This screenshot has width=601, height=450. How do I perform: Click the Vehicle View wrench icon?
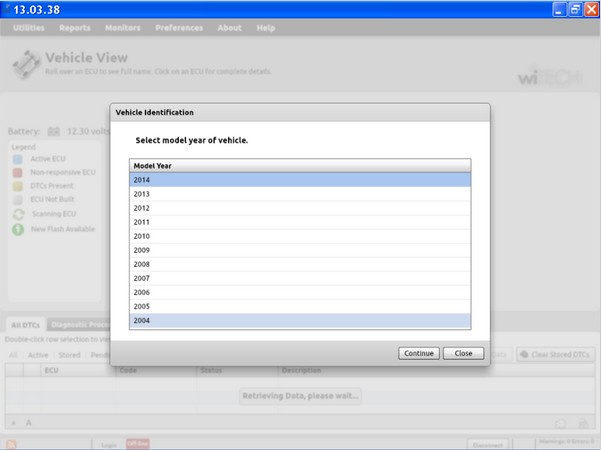pos(25,67)
